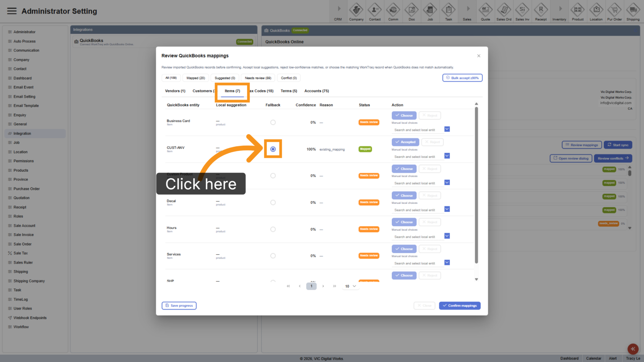Open the Job module icon
644x362 pixels.
(430, 11)
